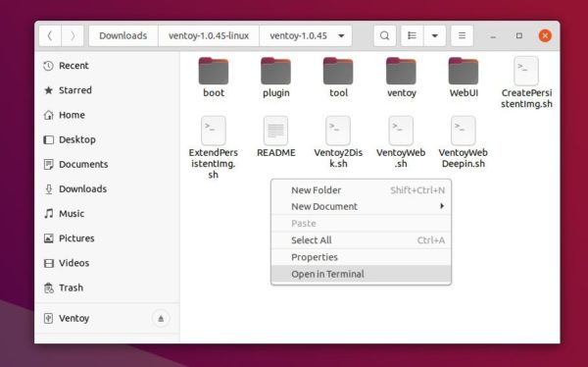588x367 pixels.
Task: Open Documents in the sidebar
Action: pos(107,164)
